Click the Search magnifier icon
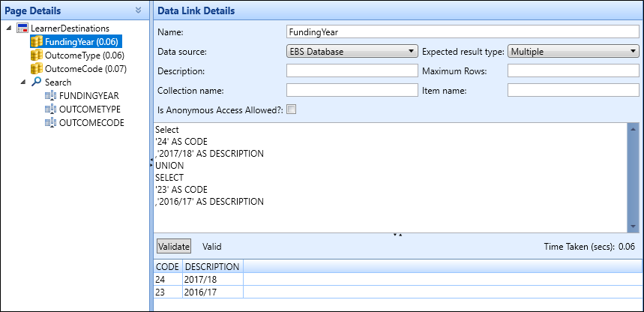 point(36,82)
